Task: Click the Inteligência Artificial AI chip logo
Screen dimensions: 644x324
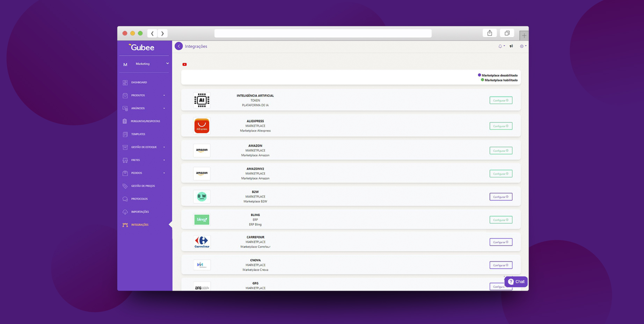Action: [x=202, y=100]
